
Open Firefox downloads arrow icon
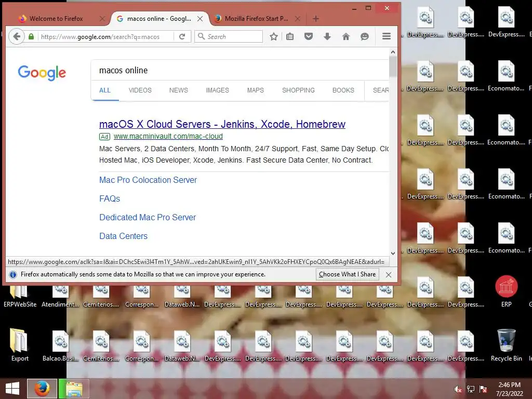(327, 37)
